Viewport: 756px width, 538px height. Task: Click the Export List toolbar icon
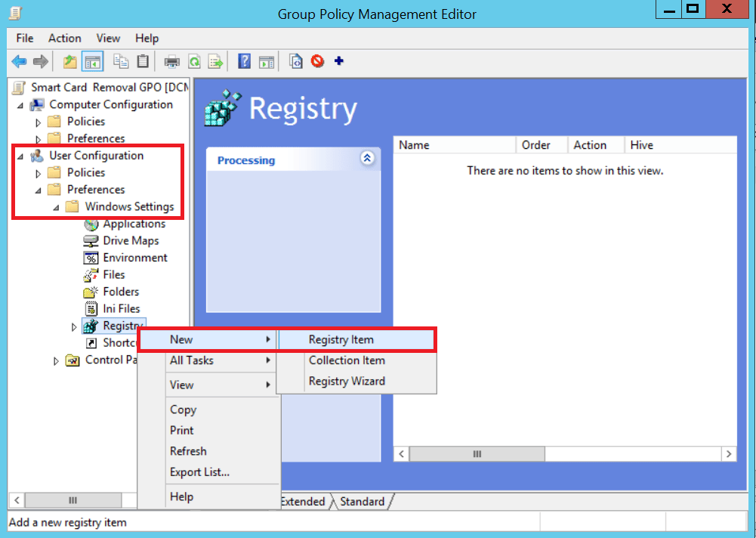pos(215,60)
